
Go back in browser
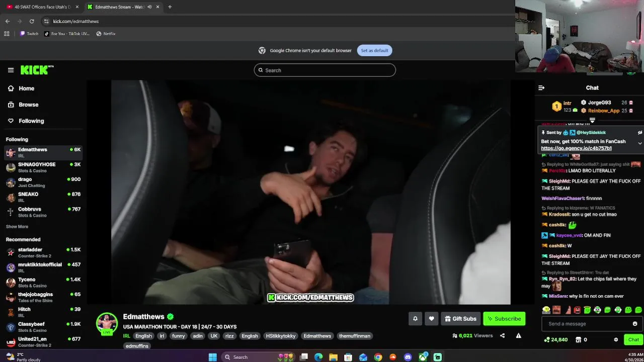(8, 21)
